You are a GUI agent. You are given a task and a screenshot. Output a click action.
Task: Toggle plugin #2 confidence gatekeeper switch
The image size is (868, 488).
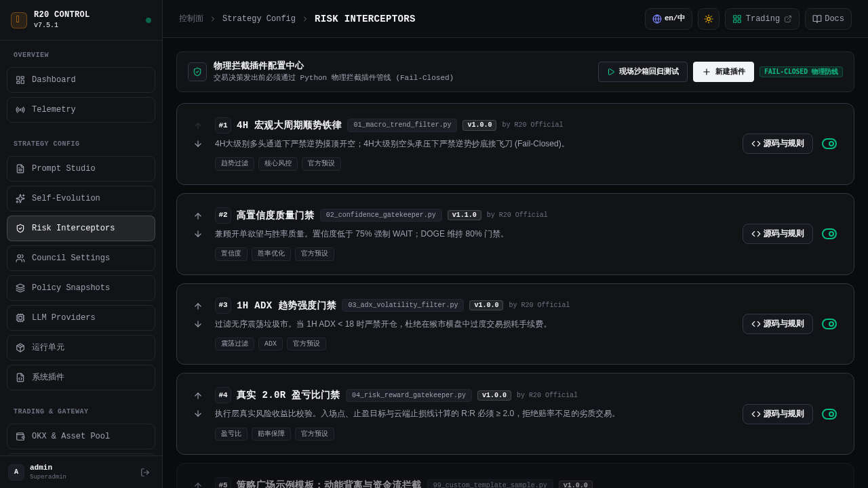829,234
